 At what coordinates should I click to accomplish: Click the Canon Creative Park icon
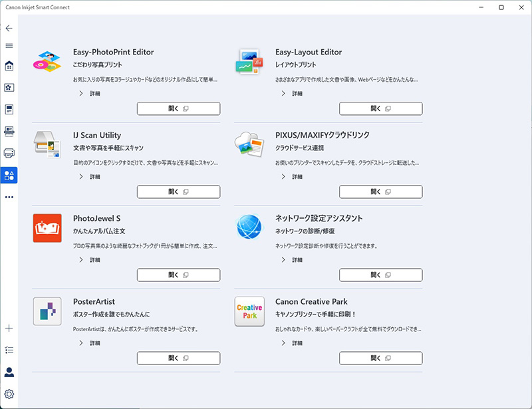coord(249,311)
